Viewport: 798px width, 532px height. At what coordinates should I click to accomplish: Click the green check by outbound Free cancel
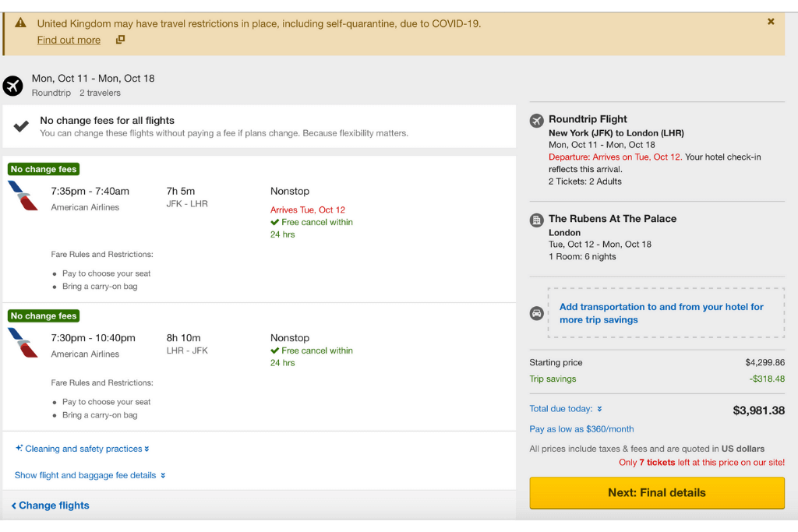pyautogui.click(x=275, y=222)
